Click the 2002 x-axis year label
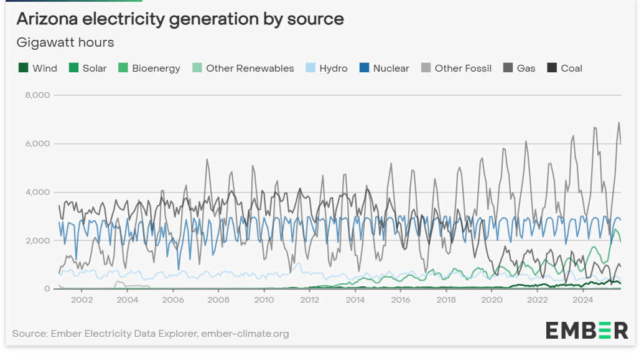 point(82,299)
